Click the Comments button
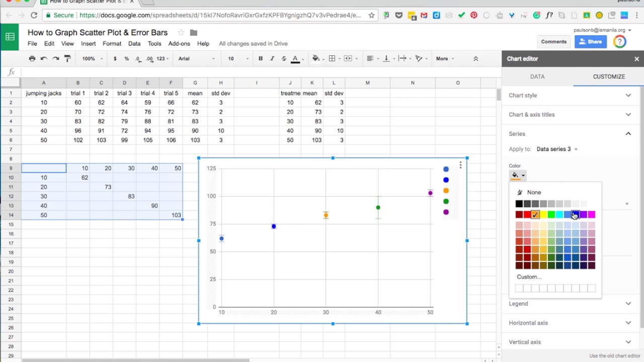Image resolution: width=644 pixels, height=362 pixels. coord(554,42)
